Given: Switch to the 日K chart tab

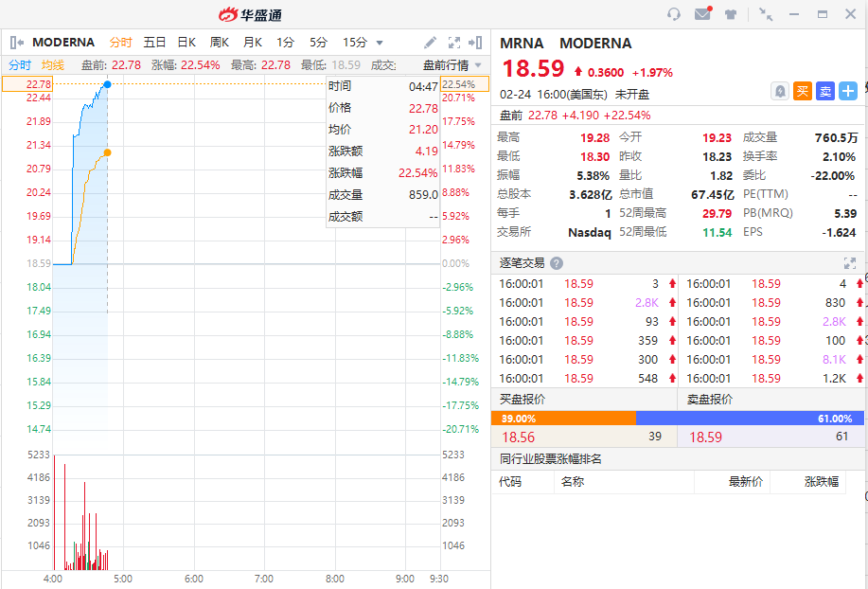Looking at the screenshot, I should [186, 43].
